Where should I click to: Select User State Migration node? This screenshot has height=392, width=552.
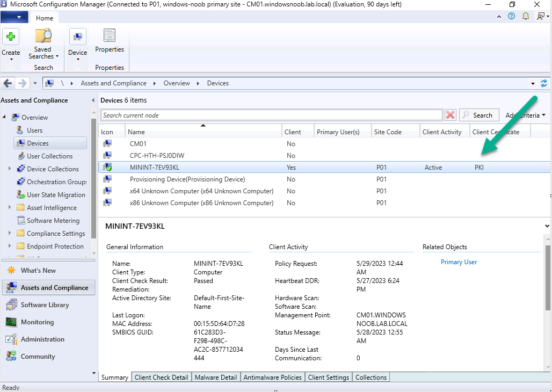(56, 195)
